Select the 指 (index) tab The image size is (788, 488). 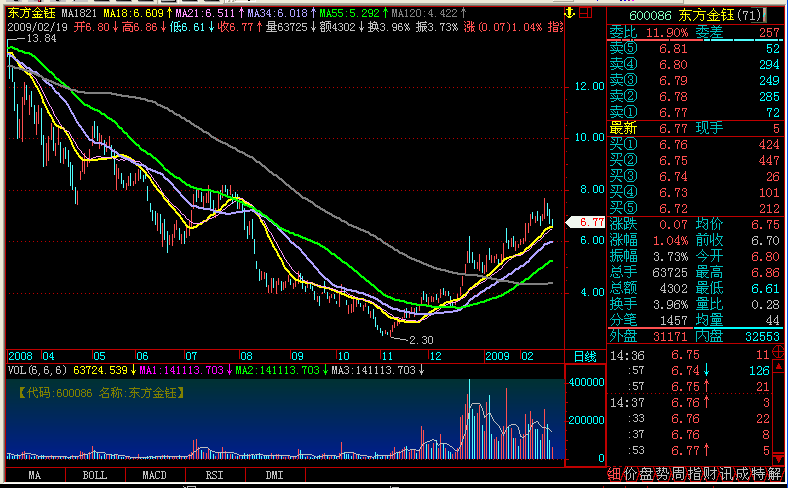(x=695, y=474)
